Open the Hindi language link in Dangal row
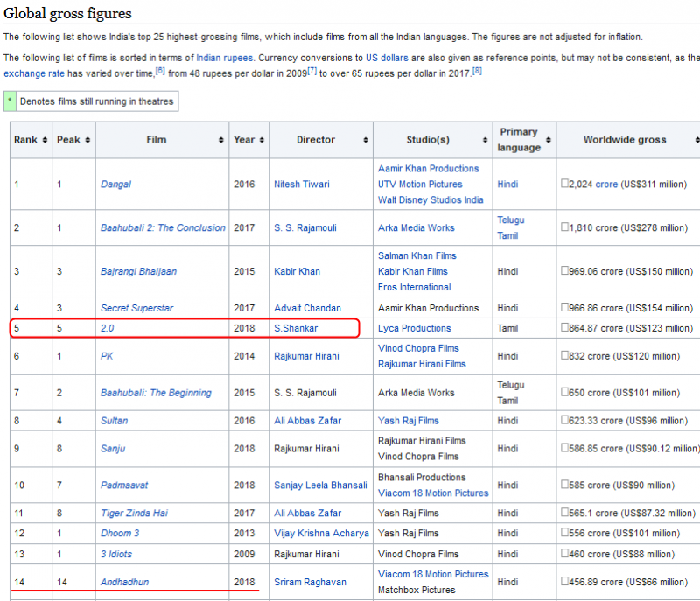 point(508,185)
